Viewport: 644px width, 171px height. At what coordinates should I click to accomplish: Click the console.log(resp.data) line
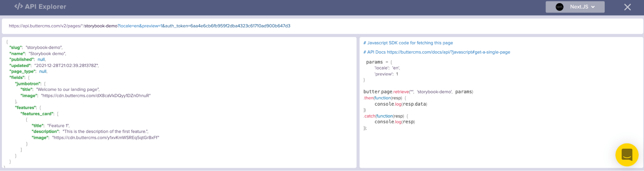(401, 104)
